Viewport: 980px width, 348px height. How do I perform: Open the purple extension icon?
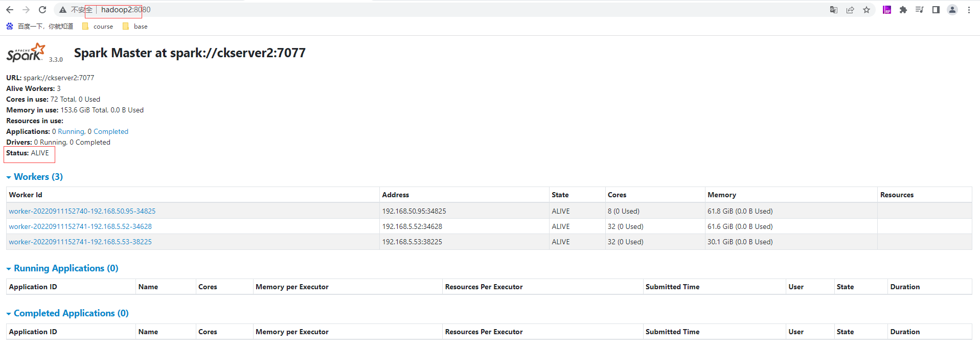(887, 10)
